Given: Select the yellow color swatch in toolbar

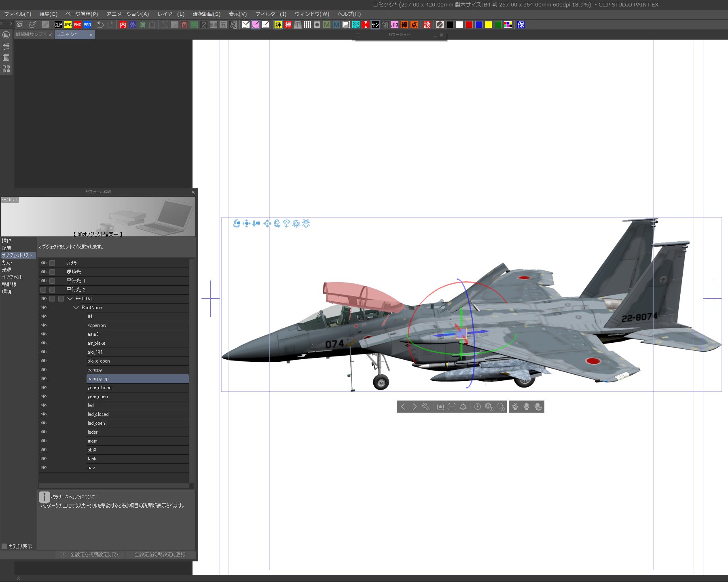Looking at the screenshot, I should (x=489, y=25).
